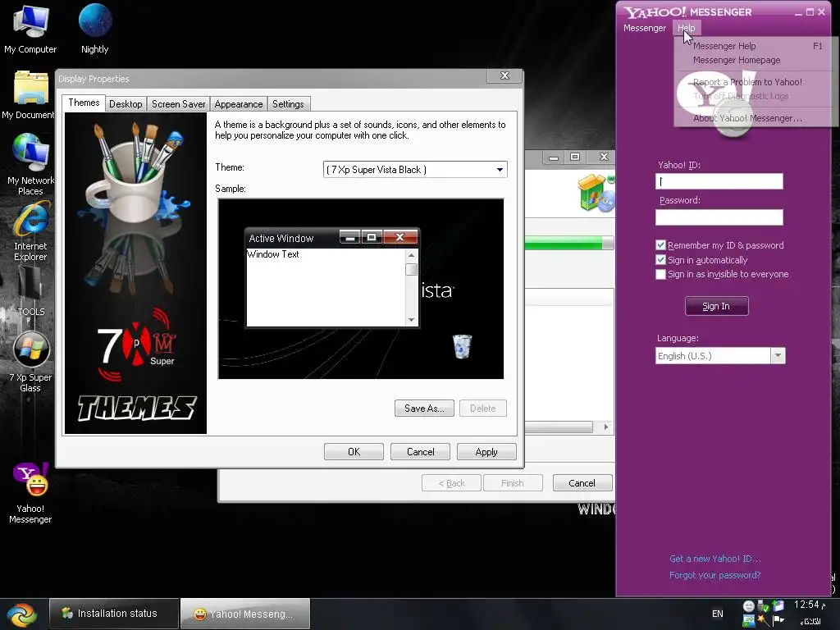Open the My Computer desktop icon
Screen dimensions: 840x630
coord(30,29)
